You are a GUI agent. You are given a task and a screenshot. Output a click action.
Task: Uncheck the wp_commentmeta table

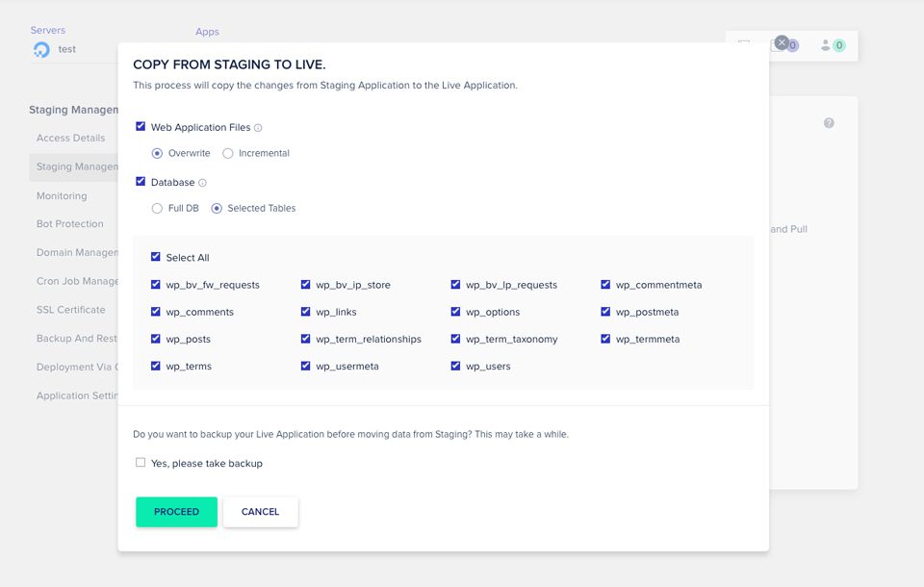(604, 284)
